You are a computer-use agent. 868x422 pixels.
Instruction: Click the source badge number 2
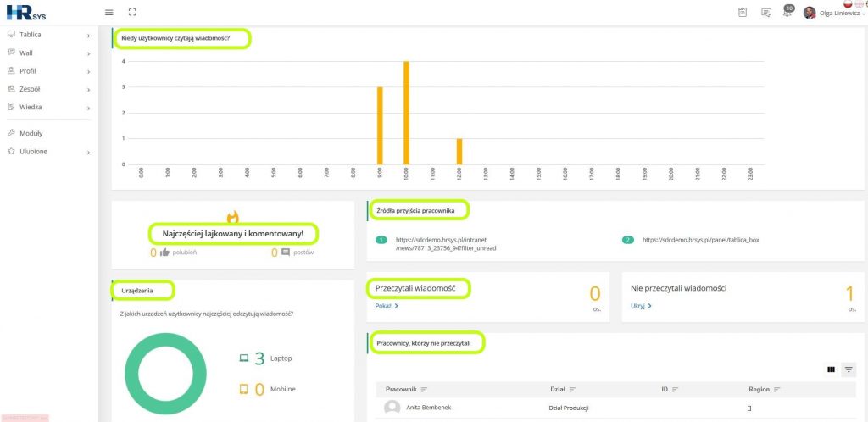[x=628, y=240]
